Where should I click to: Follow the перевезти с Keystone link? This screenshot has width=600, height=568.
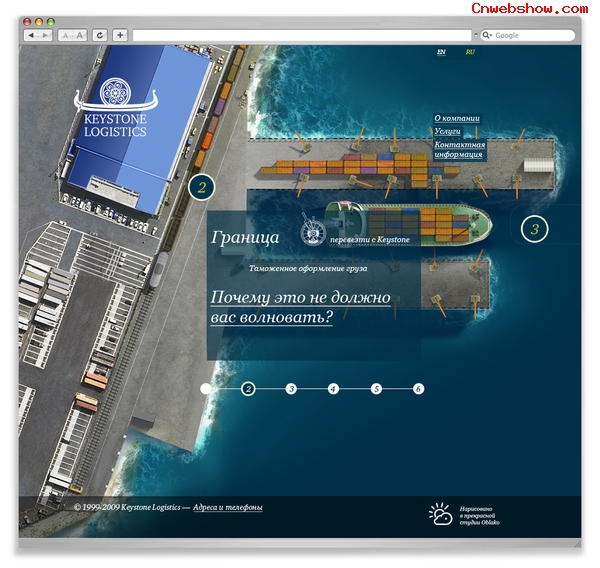[x=370, y=240]
